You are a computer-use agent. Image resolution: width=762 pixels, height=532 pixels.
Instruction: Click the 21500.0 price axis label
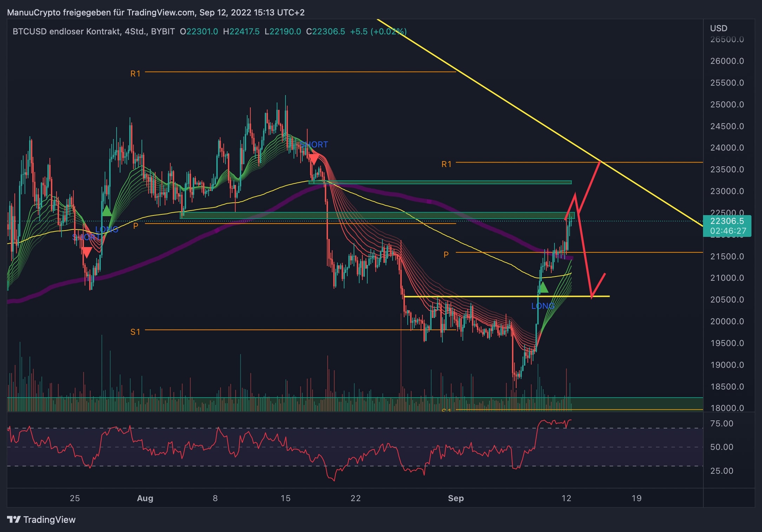point(727,256)
